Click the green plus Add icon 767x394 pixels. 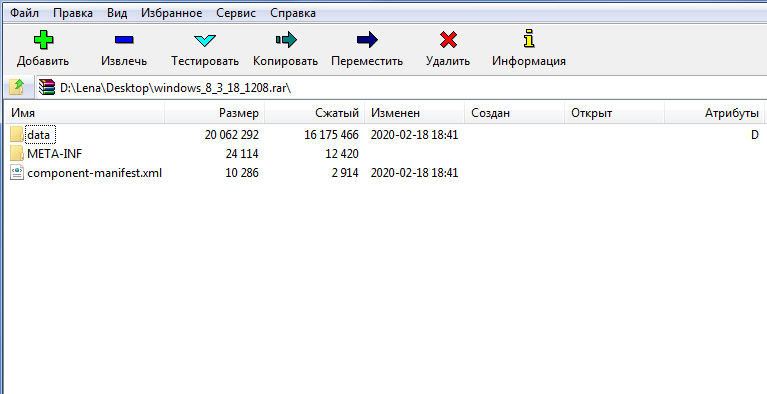point(44,40)
